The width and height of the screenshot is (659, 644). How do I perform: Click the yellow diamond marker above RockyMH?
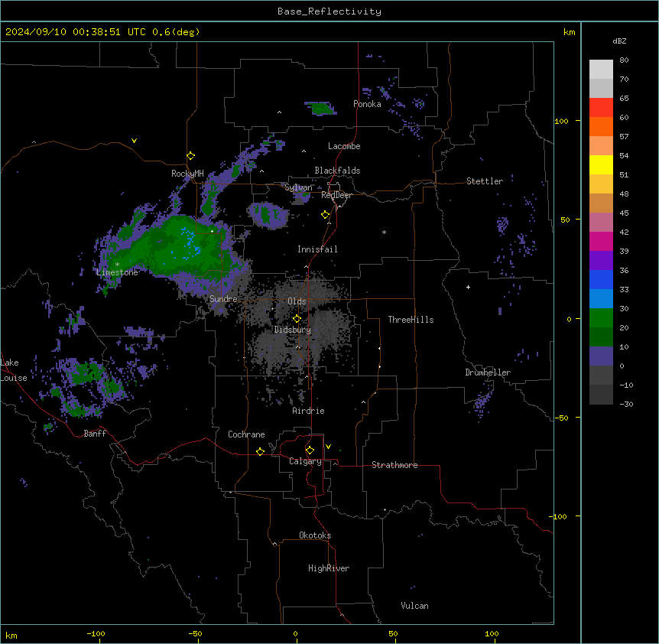(191, 156)
